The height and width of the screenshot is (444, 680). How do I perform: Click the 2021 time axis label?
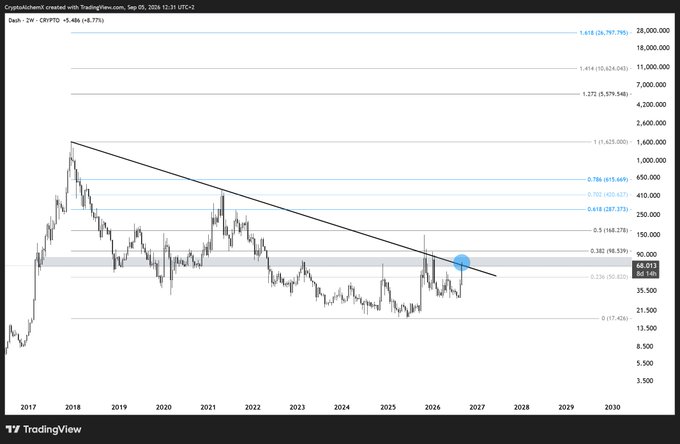click(208, 407)
